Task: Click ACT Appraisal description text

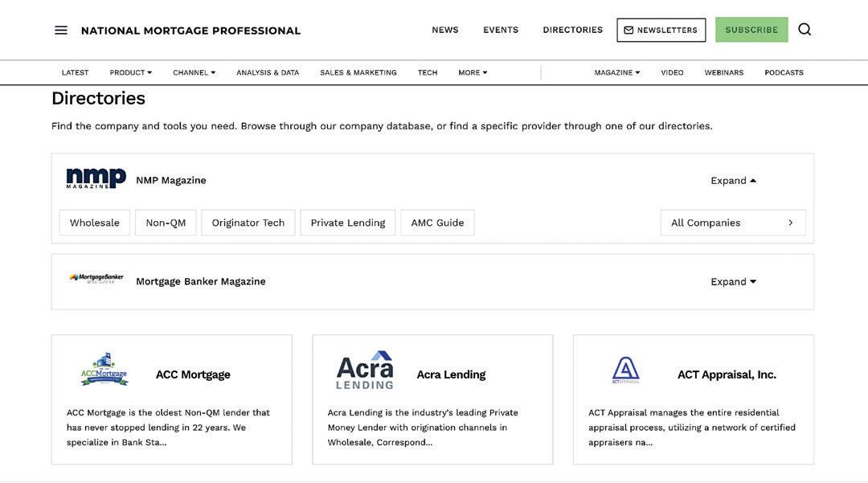Action: coord(692,427)
